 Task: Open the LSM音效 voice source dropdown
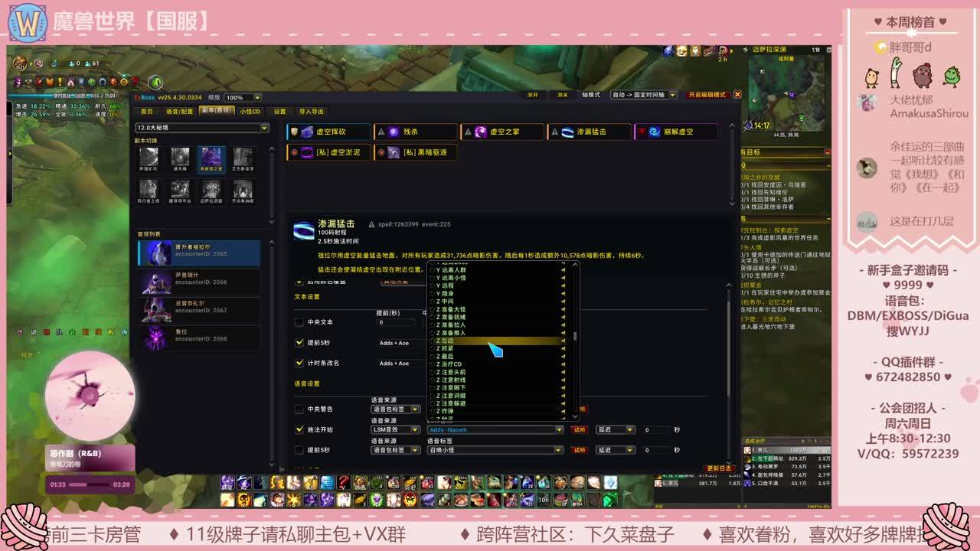point(395,430)
